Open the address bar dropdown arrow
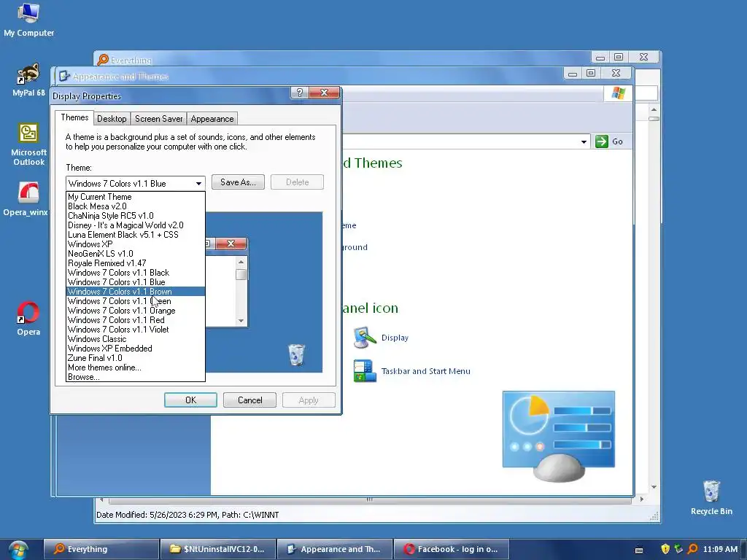This screenshot has width=747, height=560. point(584,142)
